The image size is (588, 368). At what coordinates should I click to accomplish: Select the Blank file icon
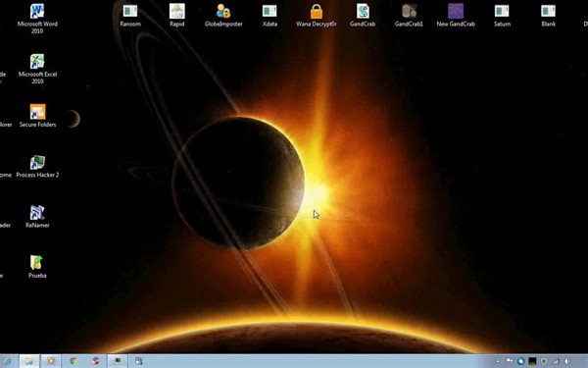coord(548,16)
